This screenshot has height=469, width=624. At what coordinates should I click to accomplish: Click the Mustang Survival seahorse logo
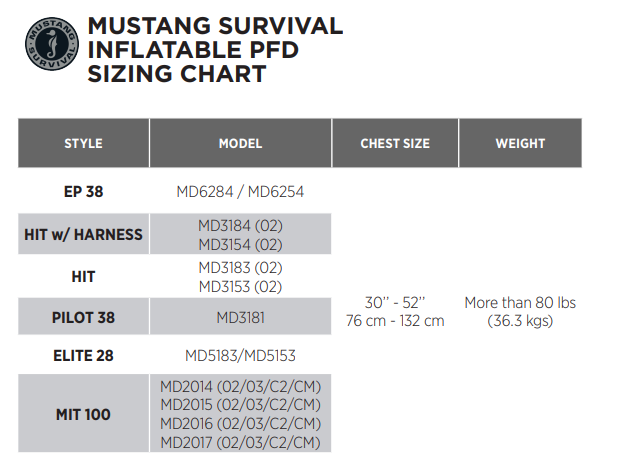pyautogui.click(x=52, y=44)
